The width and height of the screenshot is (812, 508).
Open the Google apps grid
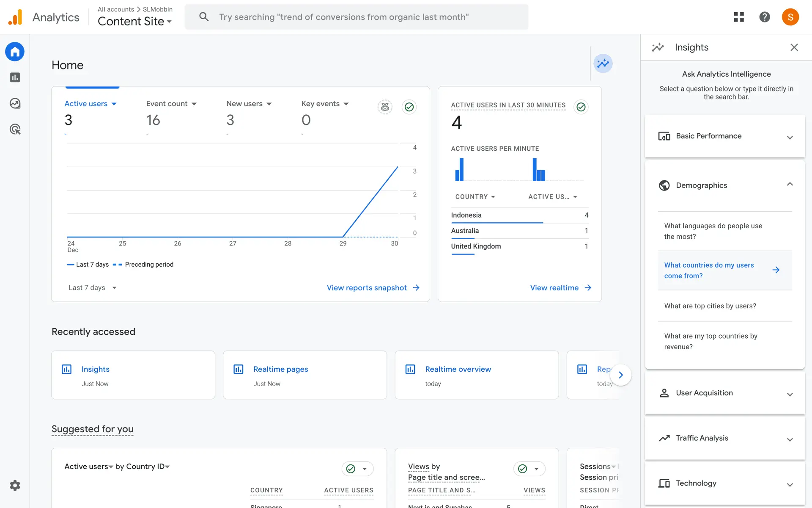coord(738,17)
